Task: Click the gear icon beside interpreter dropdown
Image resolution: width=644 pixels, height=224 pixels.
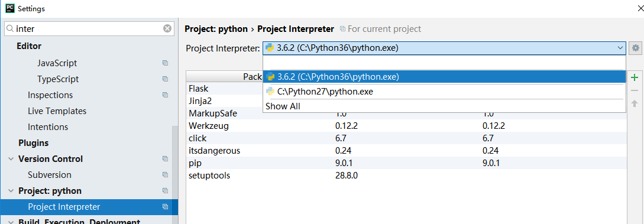Action: point(635,48)
